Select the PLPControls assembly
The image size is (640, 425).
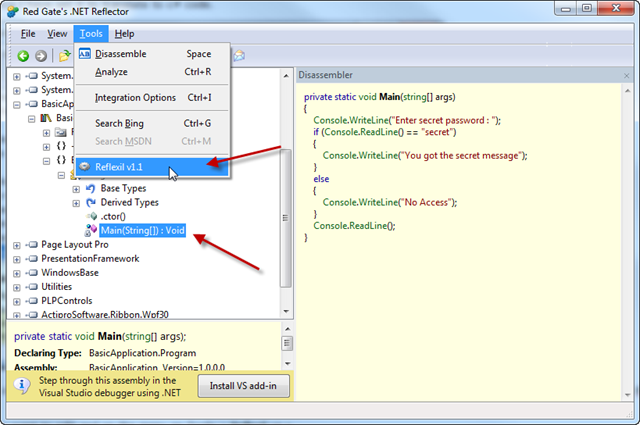tap(67, 300)
